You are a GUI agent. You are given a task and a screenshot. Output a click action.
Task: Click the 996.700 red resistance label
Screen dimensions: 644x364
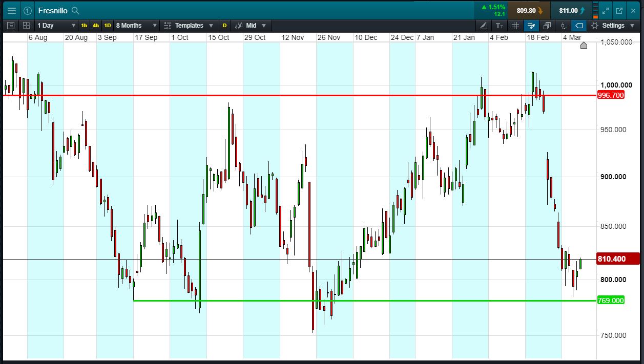611,95
